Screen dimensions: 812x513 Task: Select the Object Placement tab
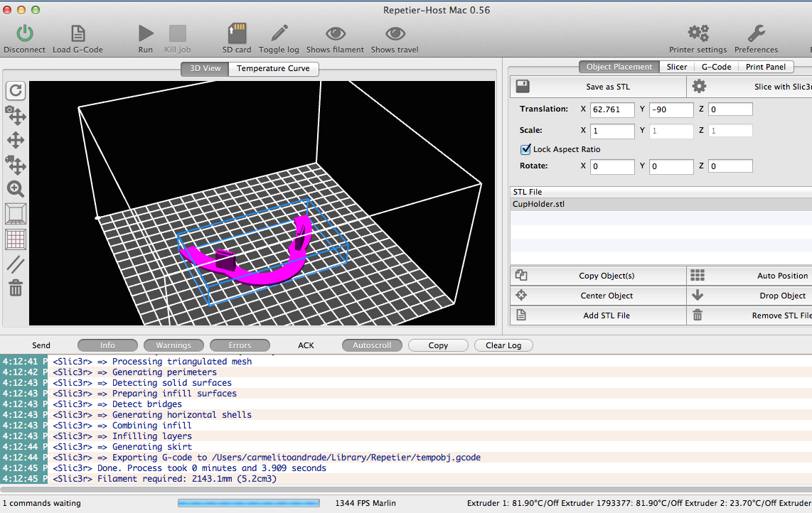coord(619,67)
